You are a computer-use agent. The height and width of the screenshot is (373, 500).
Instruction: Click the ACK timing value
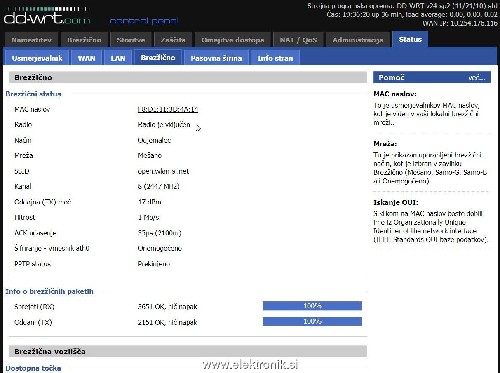point(159,233)
